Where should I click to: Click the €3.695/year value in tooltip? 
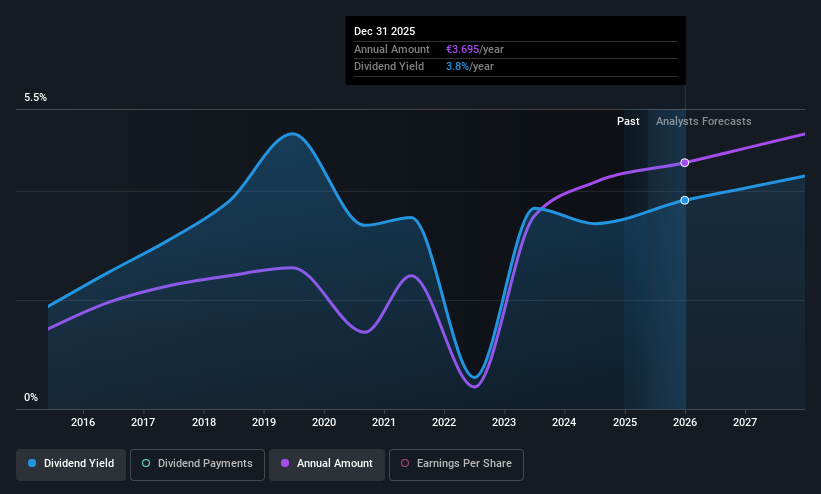pyautogui.click(x=475, y=49)
